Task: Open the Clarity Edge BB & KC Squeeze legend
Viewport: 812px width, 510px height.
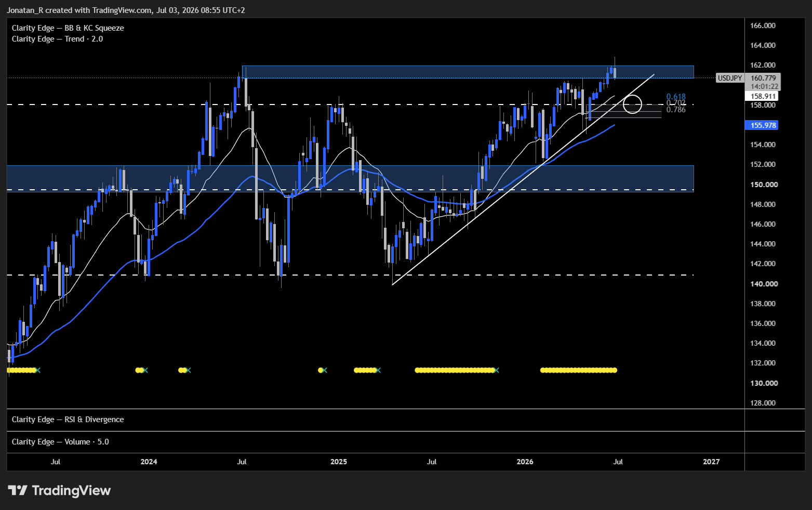Action: pos(68,28)
